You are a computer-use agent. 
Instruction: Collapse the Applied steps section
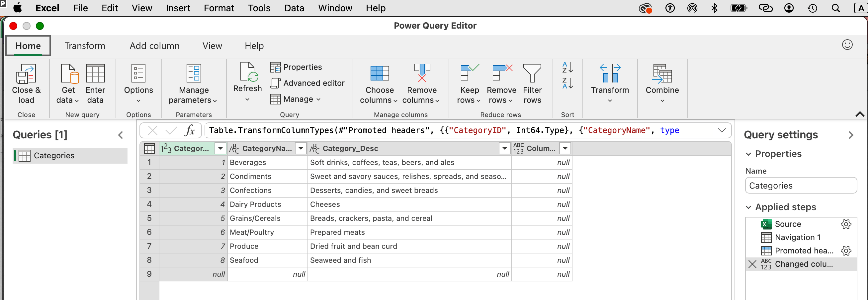coord(748,207)
